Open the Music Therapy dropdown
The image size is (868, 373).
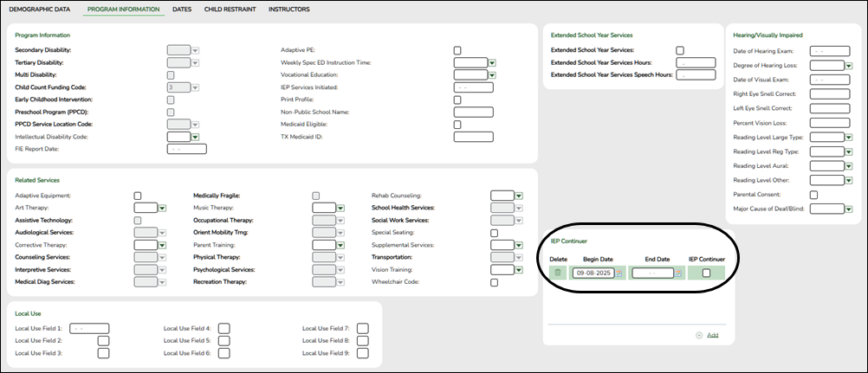(x=341, y=209)
